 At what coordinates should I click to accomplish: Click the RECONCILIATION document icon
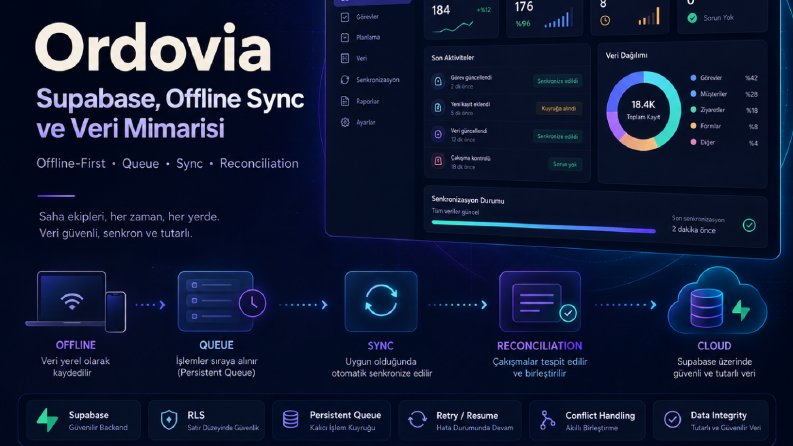(540, 301)
